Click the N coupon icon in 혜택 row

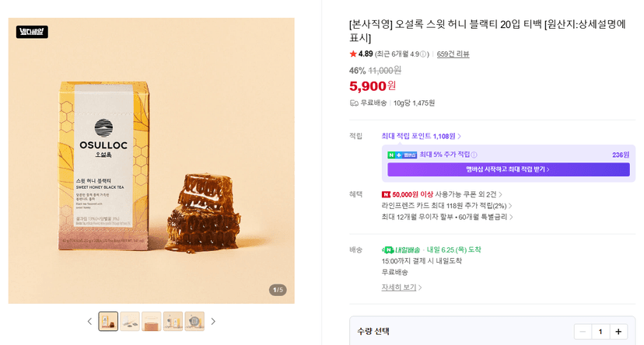coord(386,194)
